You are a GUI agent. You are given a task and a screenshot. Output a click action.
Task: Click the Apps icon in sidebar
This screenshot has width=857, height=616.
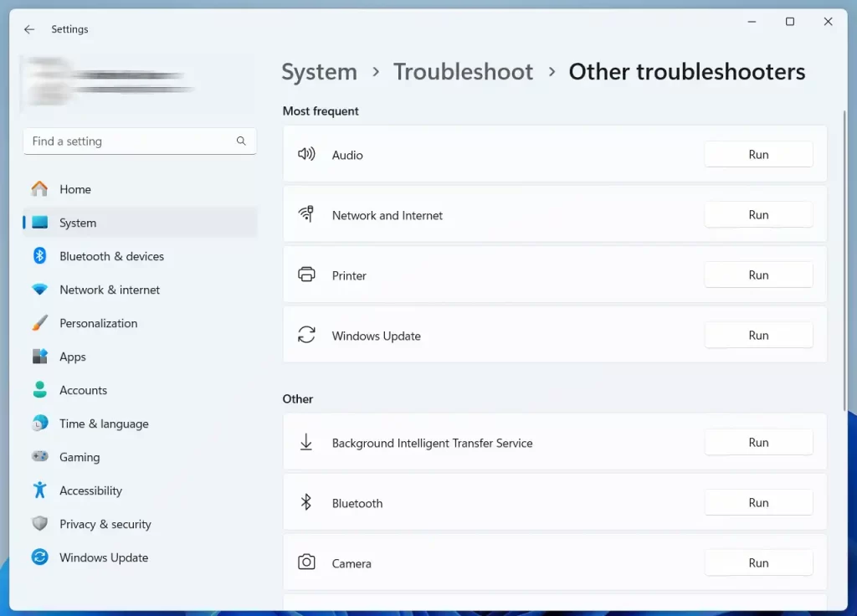point(39,357)
